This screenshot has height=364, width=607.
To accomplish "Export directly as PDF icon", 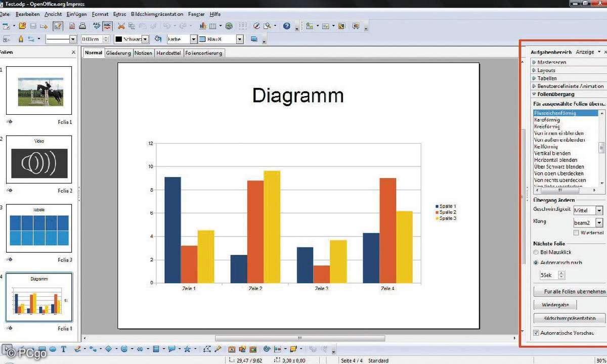I will coord(72,26).
